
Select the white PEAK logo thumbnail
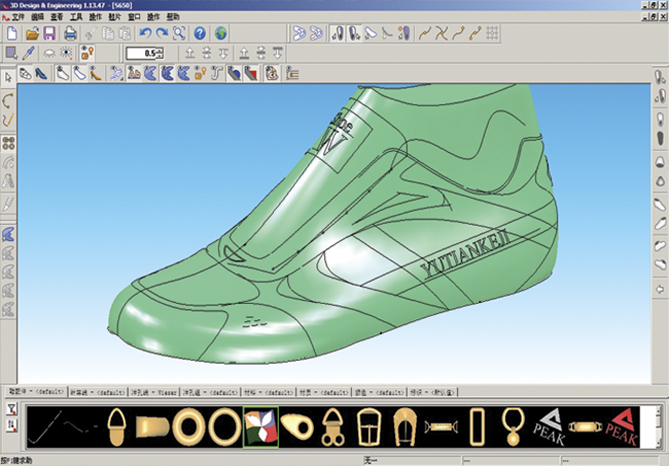(550, 427)
